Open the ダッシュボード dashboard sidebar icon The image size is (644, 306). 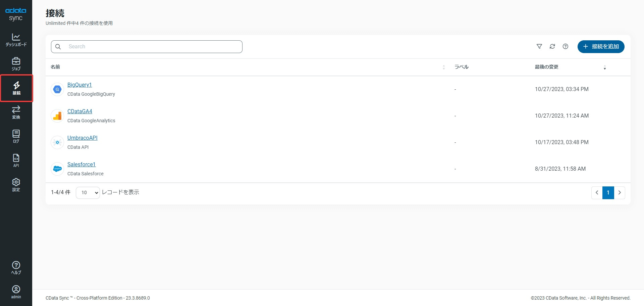(16, 40)
